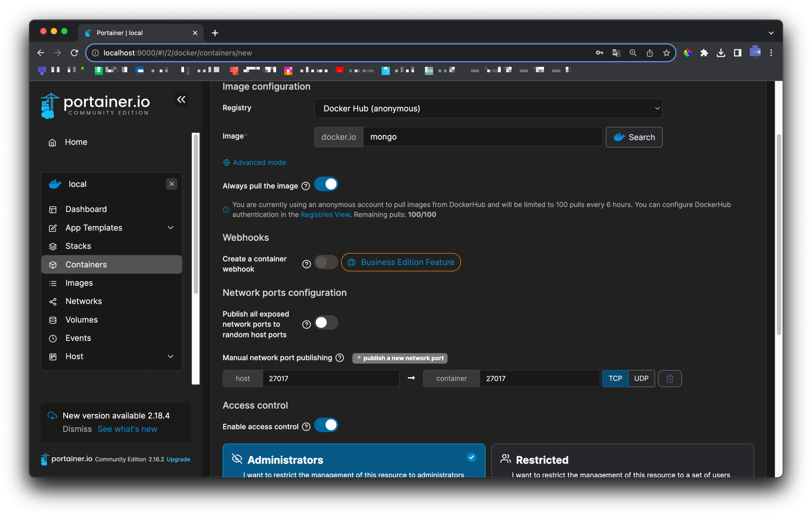The image size is (812, 516).
Task: Click help icon beside Always pull the image
Action: click(x=306, y=186)
